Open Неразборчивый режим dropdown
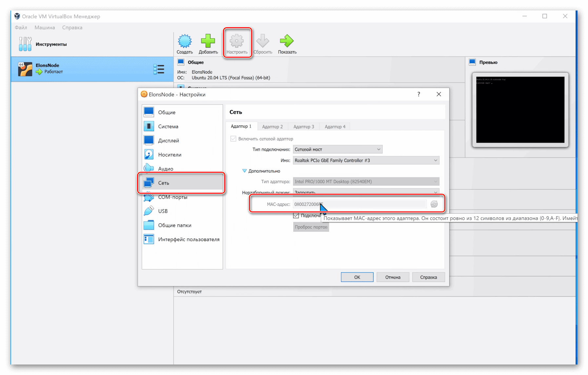This screenshot has width=588, height=375. (x=366, y=192)
